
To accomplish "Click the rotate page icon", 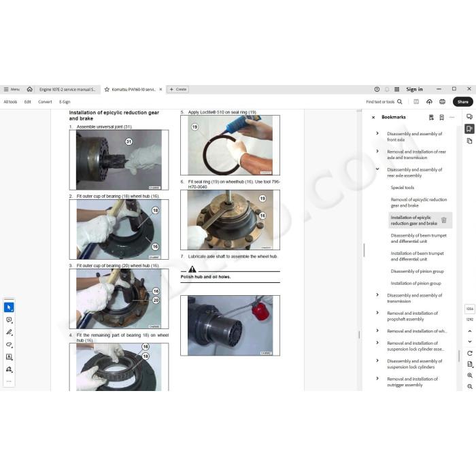I will pos(470,354).
